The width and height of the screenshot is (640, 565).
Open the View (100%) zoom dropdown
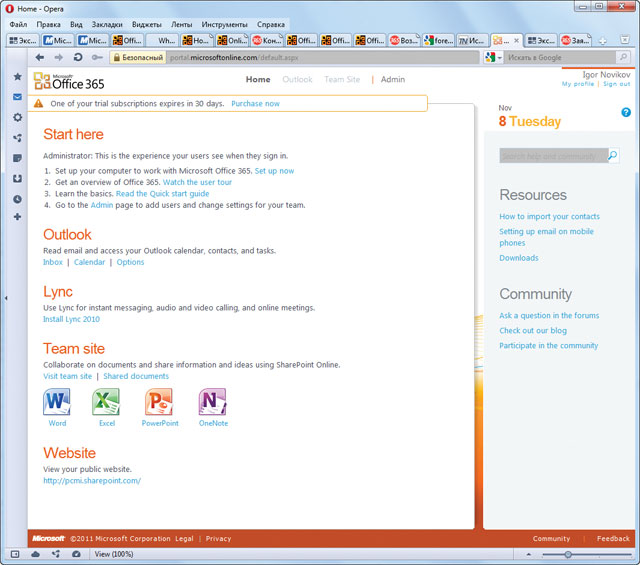pyautogui.click(x=113, y=553)
